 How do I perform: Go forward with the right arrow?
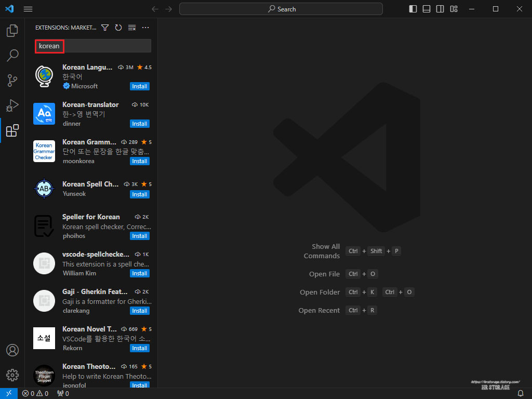169,9
